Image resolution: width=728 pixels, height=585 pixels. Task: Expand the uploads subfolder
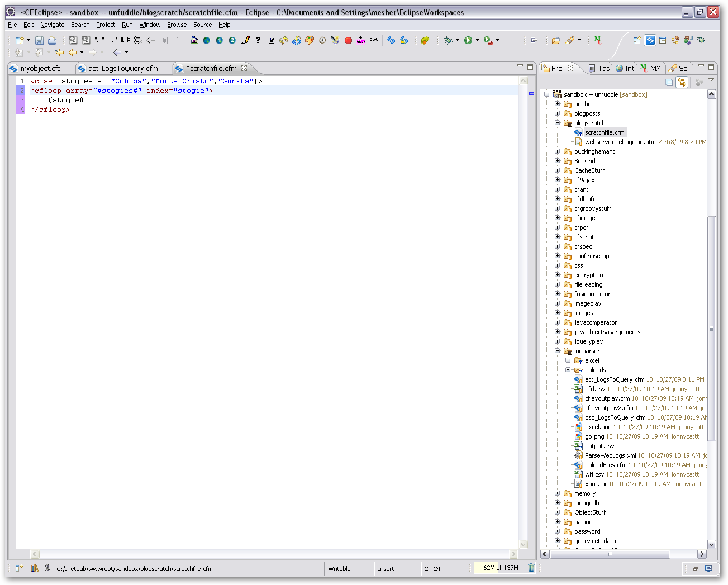coord(568,370)
